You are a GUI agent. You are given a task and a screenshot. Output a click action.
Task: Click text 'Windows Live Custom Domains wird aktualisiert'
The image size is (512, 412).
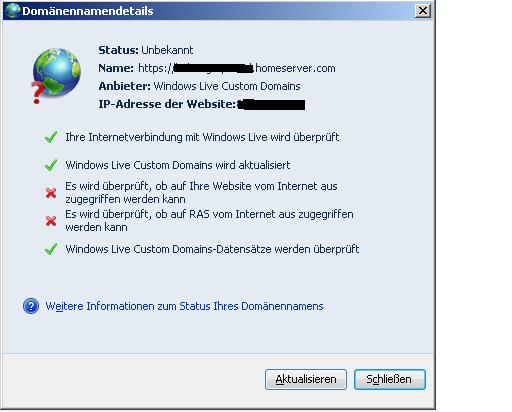click(x=178, y=165)
